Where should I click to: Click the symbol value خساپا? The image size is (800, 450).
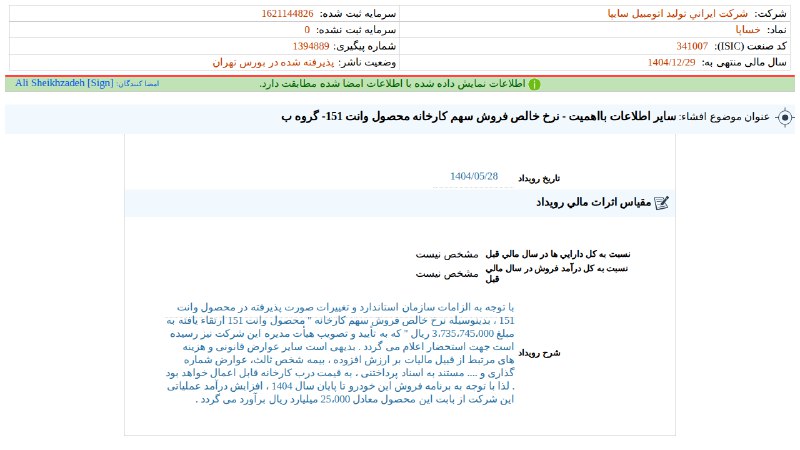coord(748,30)
